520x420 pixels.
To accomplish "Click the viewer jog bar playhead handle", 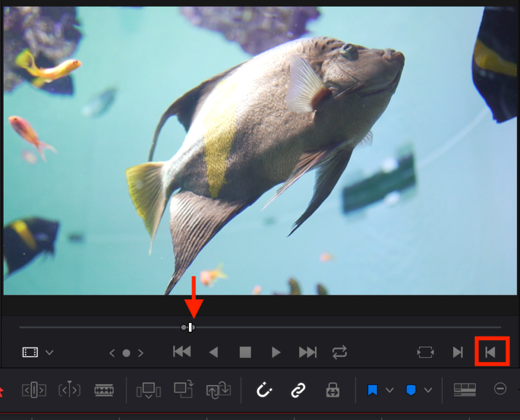I will tap(190, 327).
